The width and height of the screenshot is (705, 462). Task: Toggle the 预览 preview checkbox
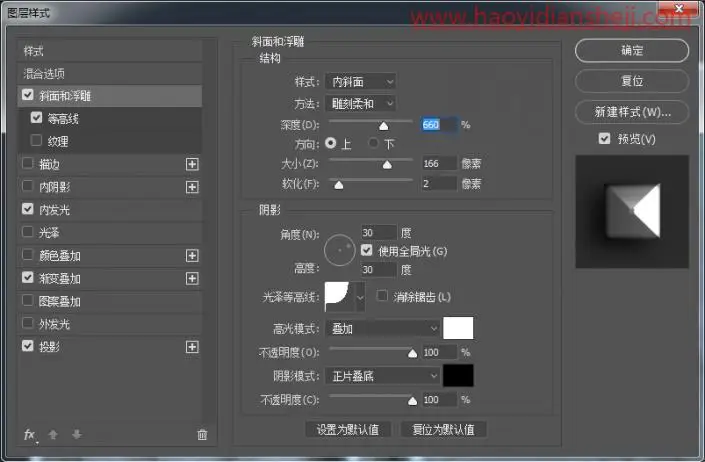coord(604,138)
